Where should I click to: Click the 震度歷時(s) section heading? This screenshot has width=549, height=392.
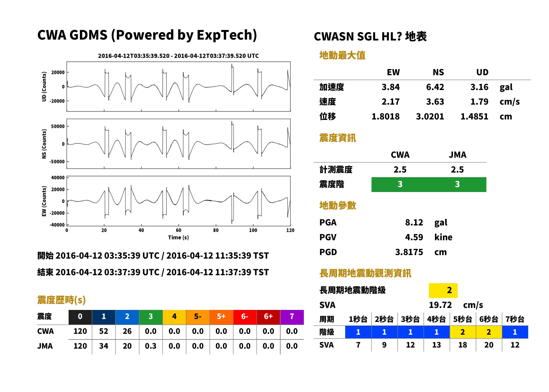click(62, 300)
